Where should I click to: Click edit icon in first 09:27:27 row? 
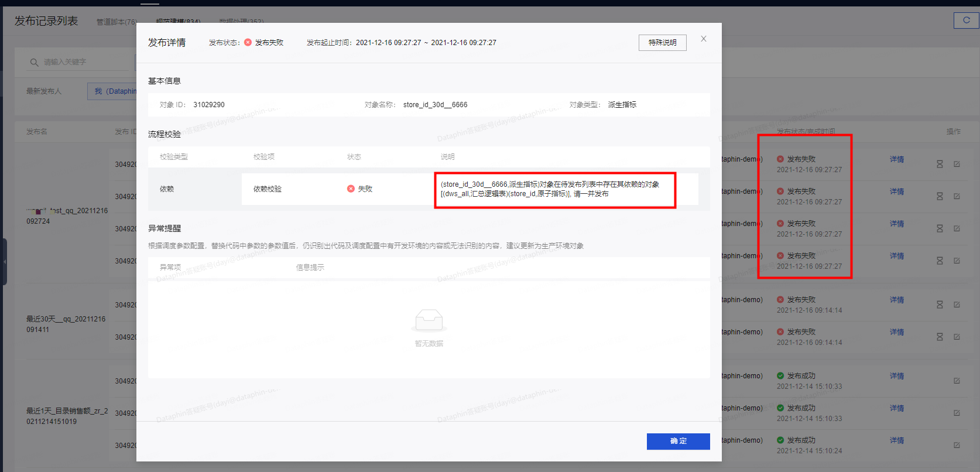[957, 165]
